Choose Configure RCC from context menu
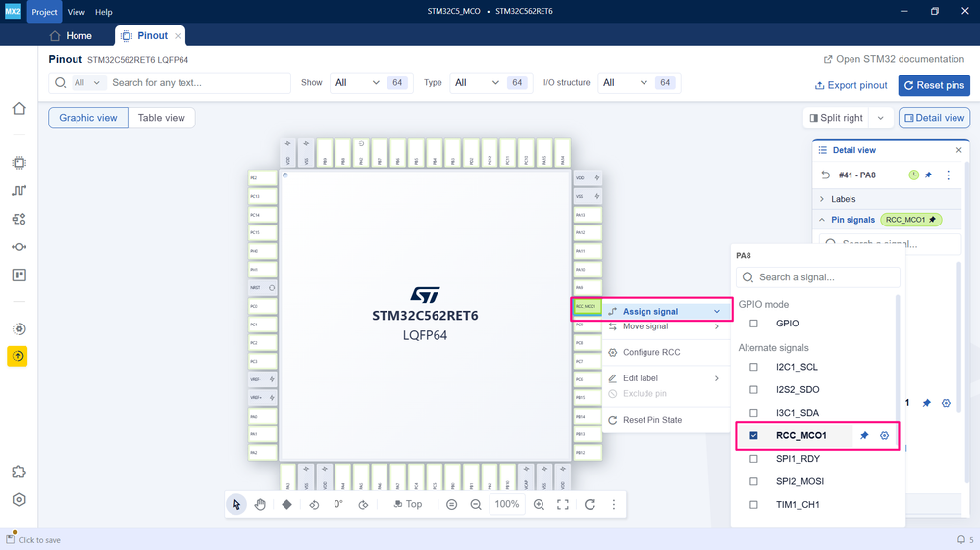 click(665, 352)
